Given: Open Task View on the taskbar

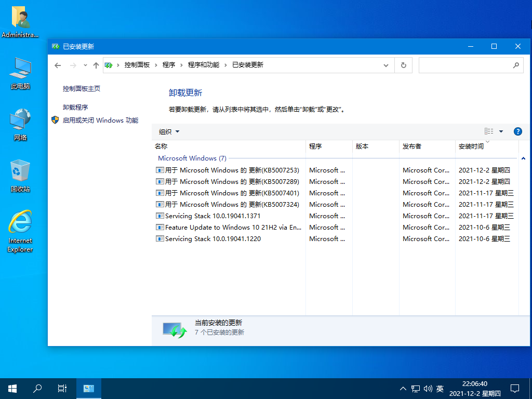Looking at the screenshot, I should (62, 389).
